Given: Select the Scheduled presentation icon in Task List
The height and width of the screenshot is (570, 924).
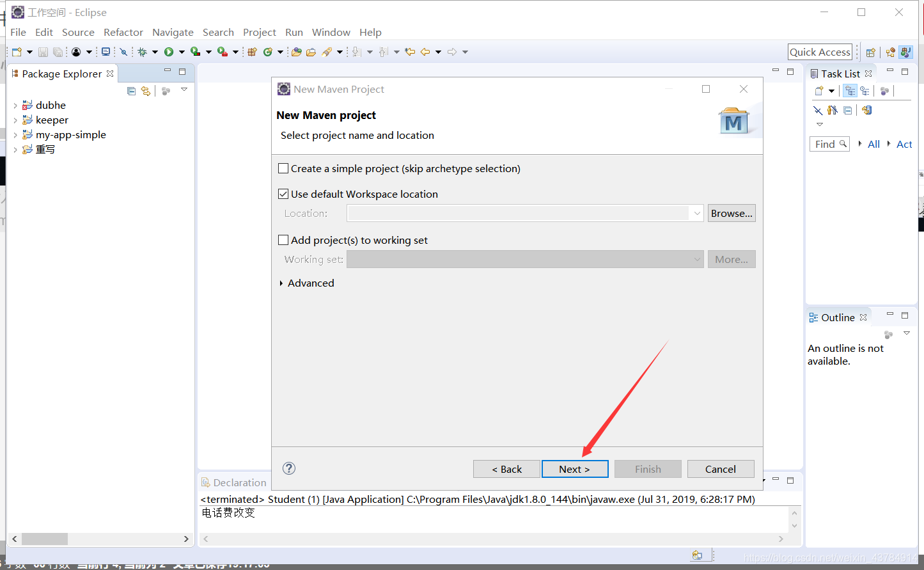Looking at the screenshot, I should coord(865,91).
